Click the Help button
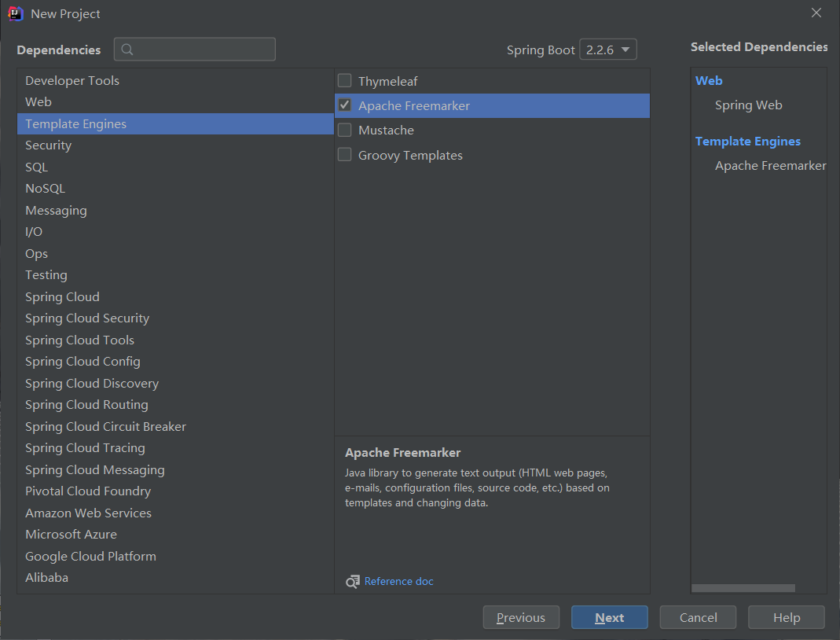This screenshot has width=840, height=640. click(787, 617)
